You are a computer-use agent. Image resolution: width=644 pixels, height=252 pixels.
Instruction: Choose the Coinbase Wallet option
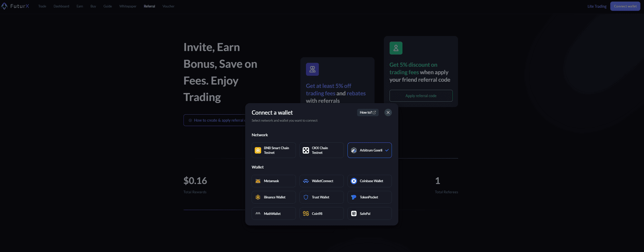pyautogui.click(x=370, y=181)
